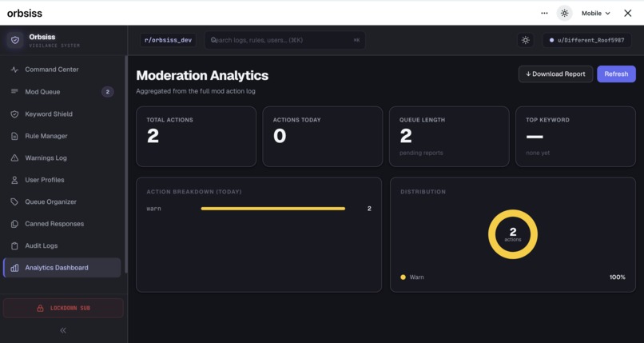
Task: Click the warn count '2' in breakdown
Action: (369, 209)
